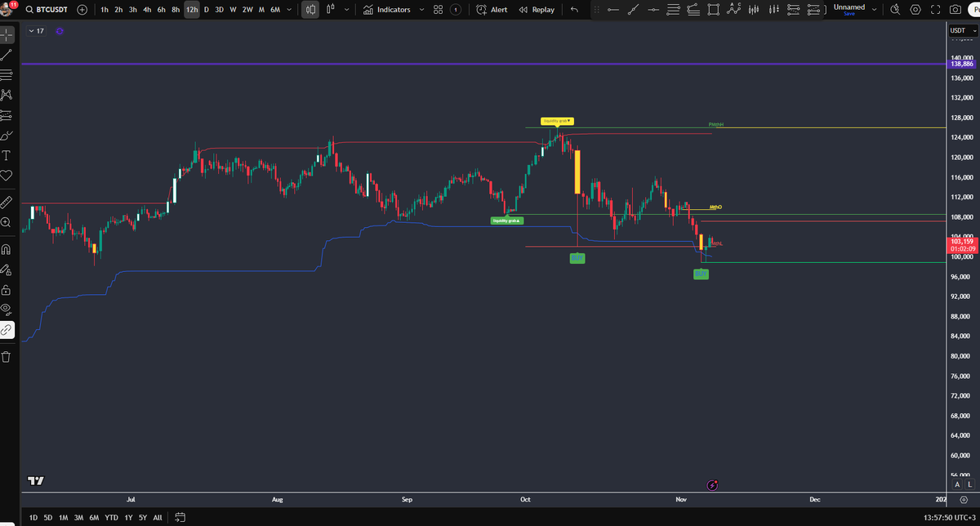Viewport: 980px width, 526px height.
Task: Select the Brush drawing tool
Action: 7,135
